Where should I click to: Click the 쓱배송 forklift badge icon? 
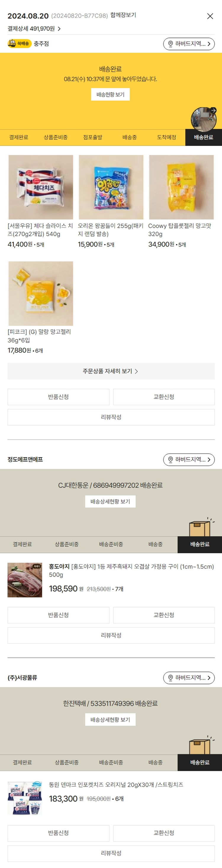19,43
